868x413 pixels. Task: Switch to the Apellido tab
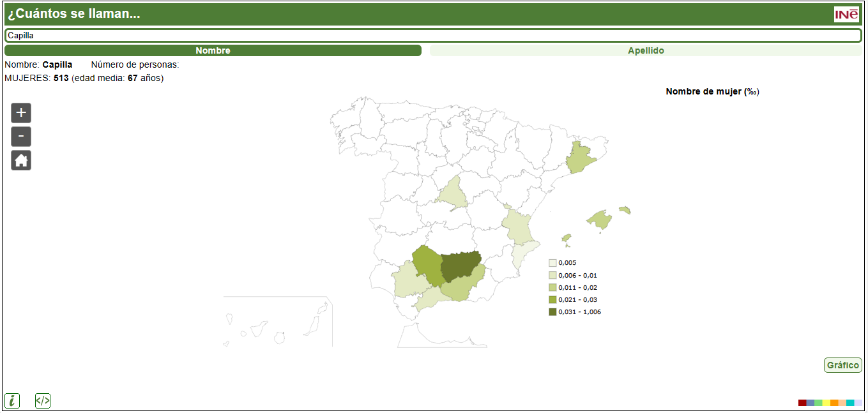tap(646, 50)
